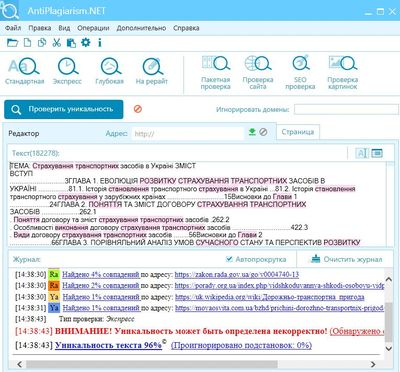400x372 pixels.
Task: Click the Игнорировать домены input field
Action: tap(346, 109)
